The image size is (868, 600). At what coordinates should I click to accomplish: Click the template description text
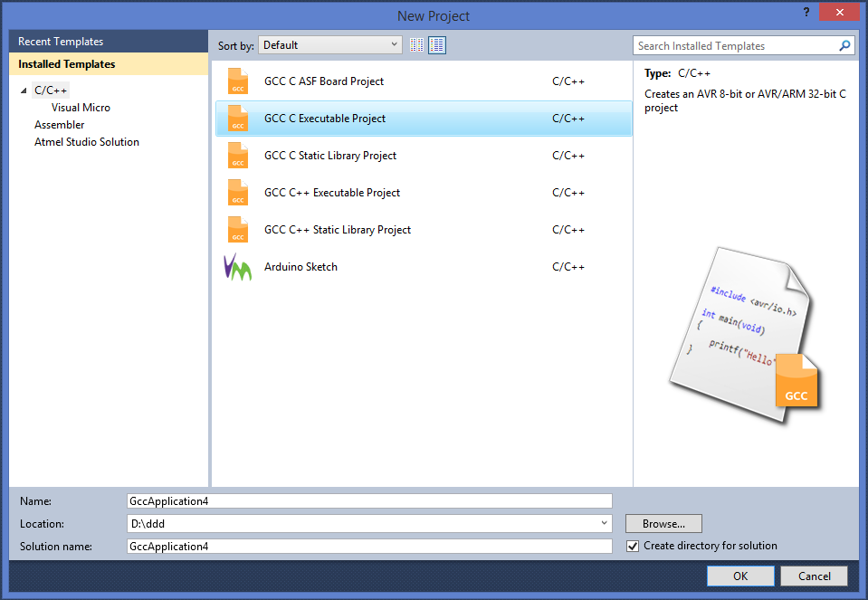(745, 100)
